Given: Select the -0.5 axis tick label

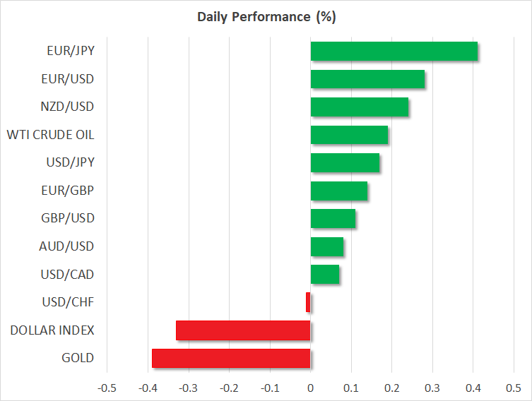Looking at the screenshot, I should [107, 388].
